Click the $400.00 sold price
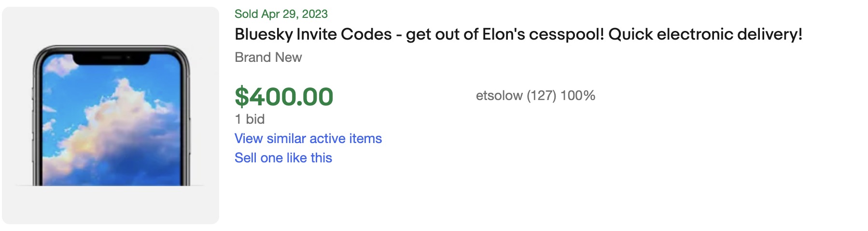Image resolution: width=868 pixels, height=231 pixels. [x=284, y=97]
